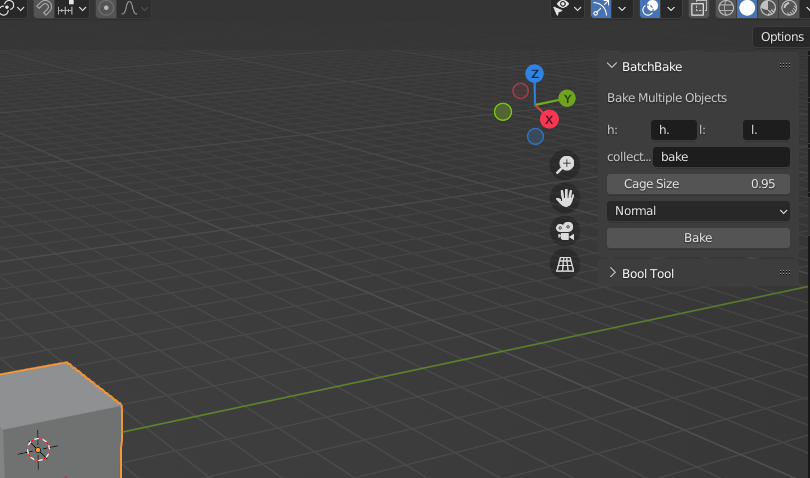The image size is (810, 478).
Task: Click the h: prefix input field
Action: click(x=674, y=130)
